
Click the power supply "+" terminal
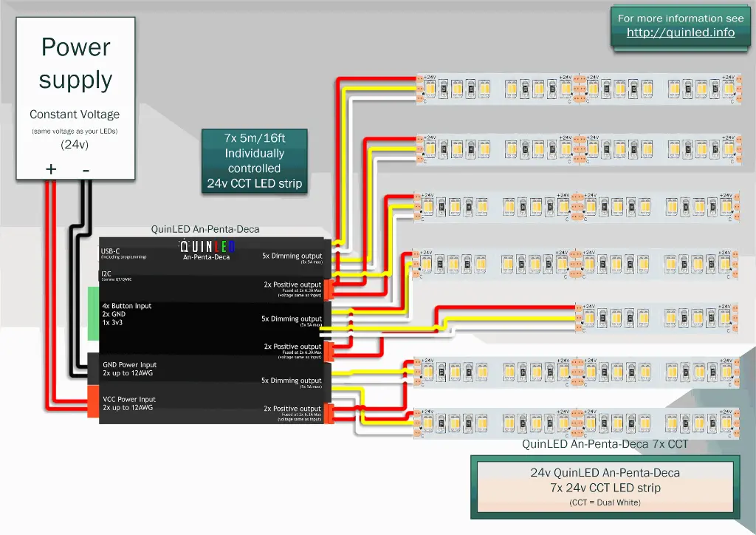[51, 169]
